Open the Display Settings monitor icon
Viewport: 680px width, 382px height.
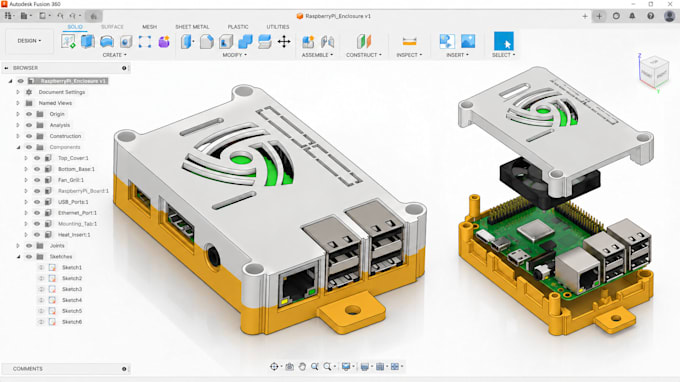tap(346, 367)
